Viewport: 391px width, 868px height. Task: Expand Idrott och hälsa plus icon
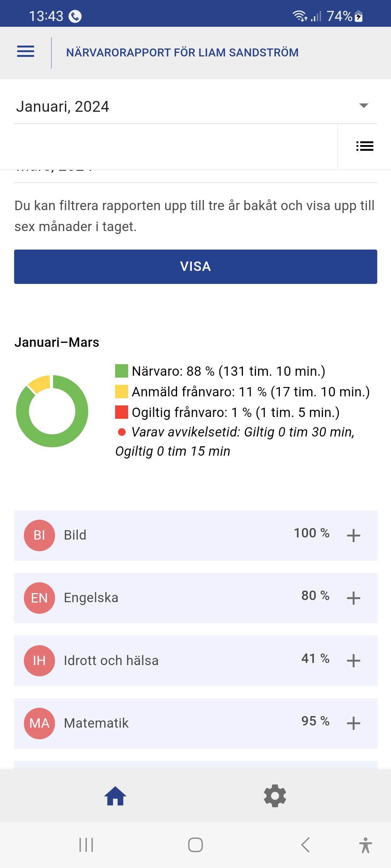click(x=353, y=661)
